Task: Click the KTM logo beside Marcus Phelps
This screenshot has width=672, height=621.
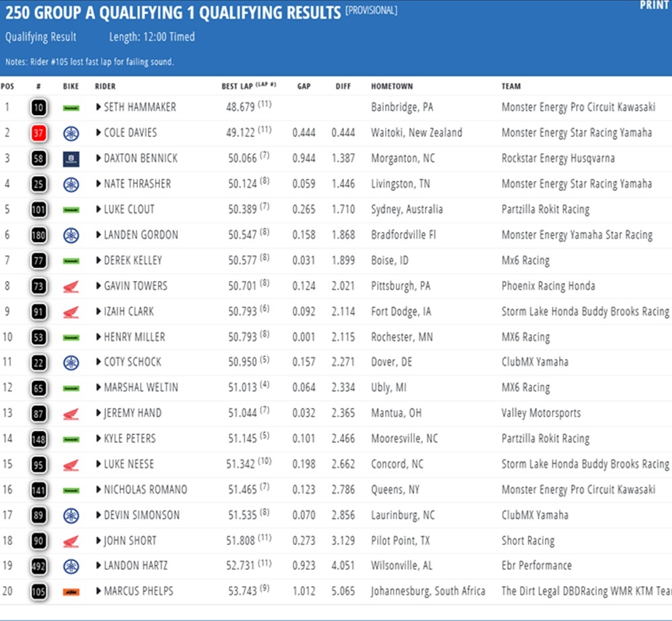Action: coord(71,592)
